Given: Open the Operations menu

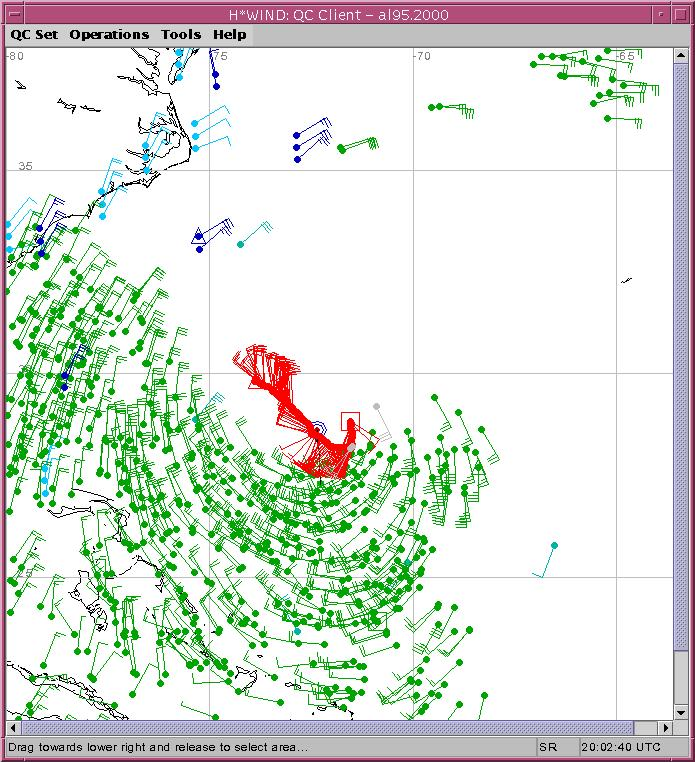Looking at the screenshot, I should click(x=109, y=34).
